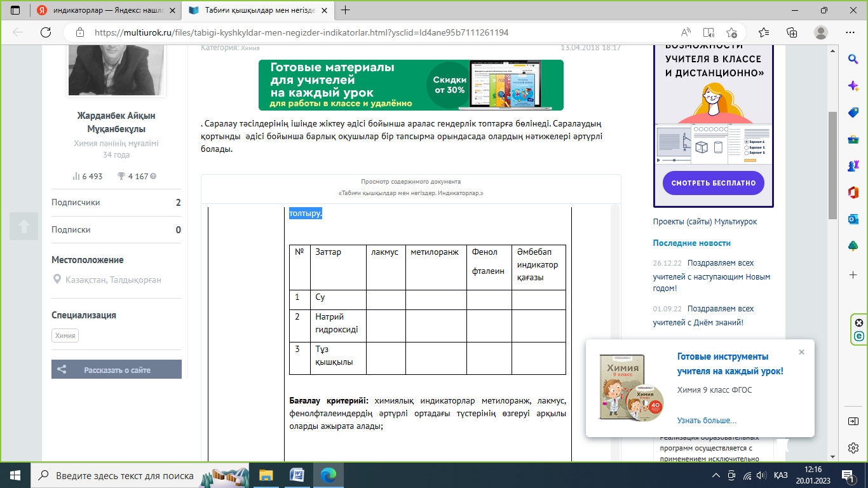Open Collections icon in toolbar

[x=792, y=32]
